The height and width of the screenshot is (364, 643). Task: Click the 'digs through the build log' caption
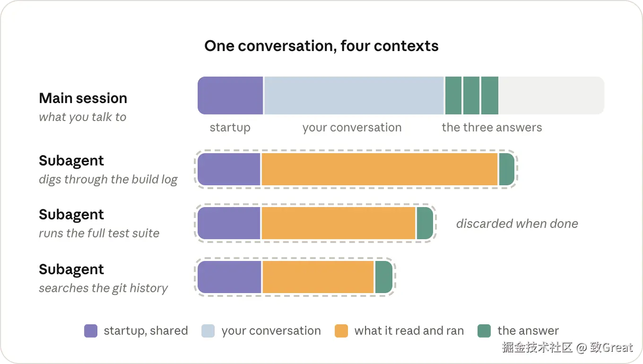click(108, 180)
